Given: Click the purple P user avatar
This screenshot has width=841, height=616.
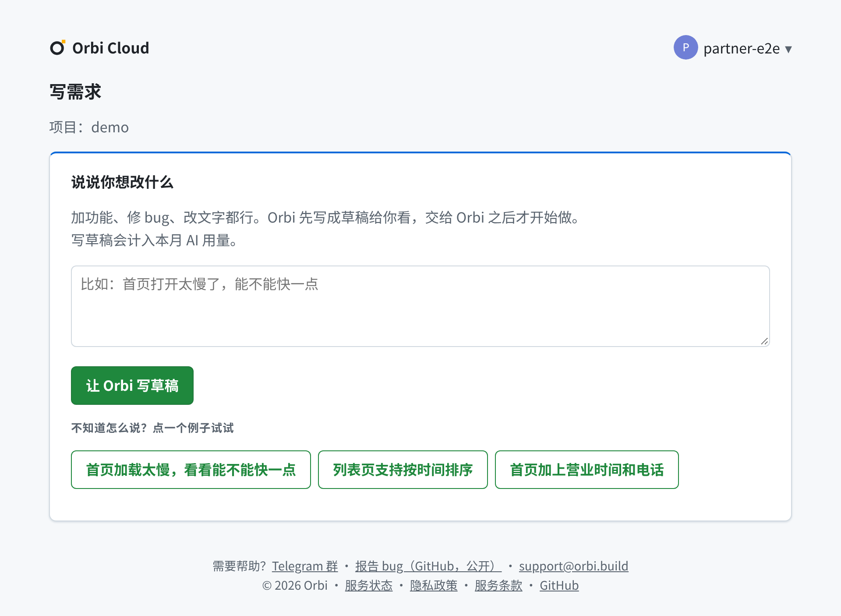Looking at the screenshot, I should point(686,47).
